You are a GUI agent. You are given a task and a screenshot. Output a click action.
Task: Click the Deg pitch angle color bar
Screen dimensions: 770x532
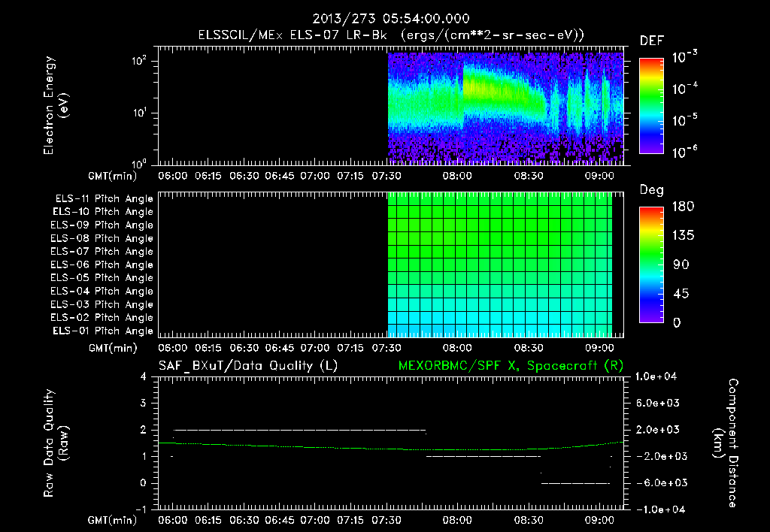coord(651,265)
